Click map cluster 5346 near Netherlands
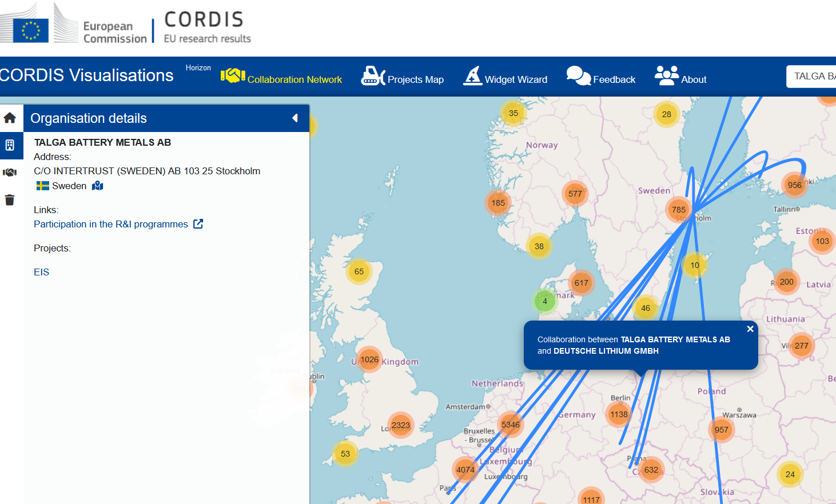This screenshot has height=504, width=836. (x=511, y=425)
